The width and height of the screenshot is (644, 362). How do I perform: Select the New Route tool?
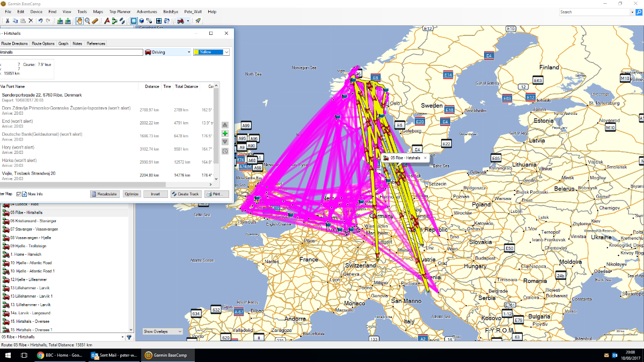tap(114, 21)
